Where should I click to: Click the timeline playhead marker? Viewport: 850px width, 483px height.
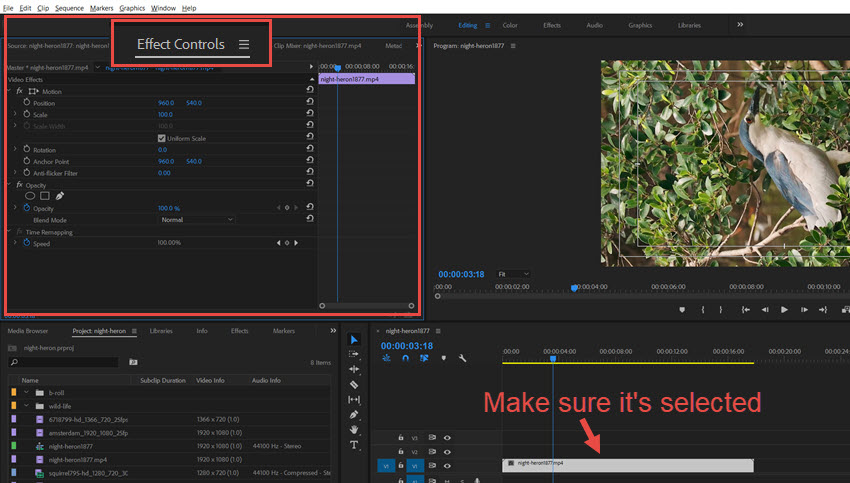coord(553,358)
